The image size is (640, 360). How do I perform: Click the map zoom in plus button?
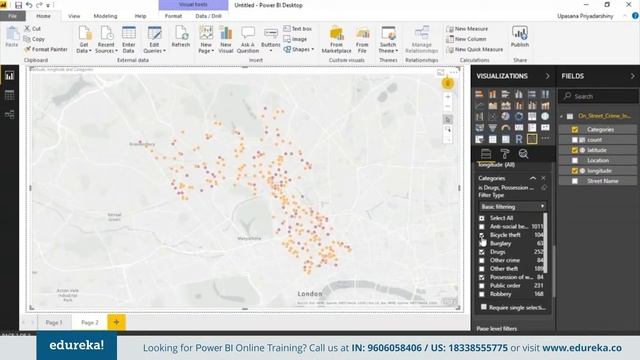(448, 97)
